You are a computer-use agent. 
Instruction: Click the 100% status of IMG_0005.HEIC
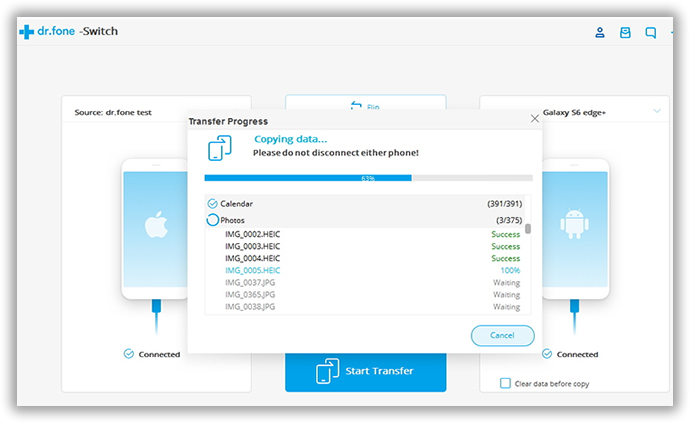tap(510, 270)
